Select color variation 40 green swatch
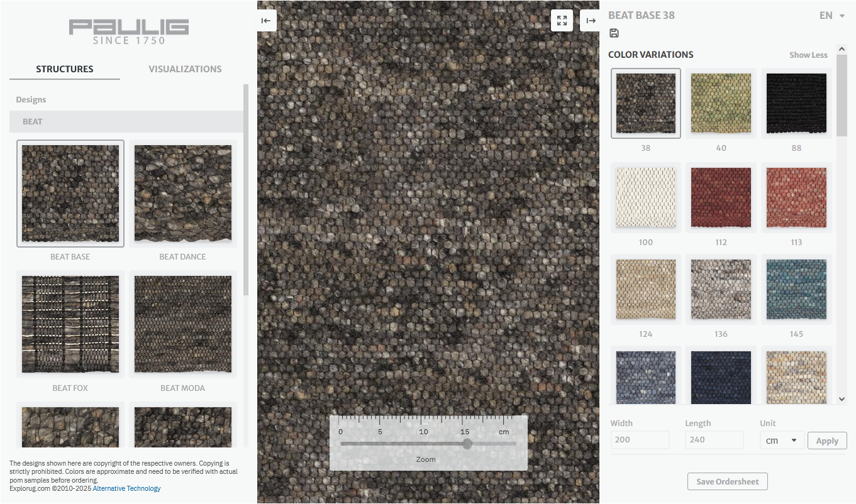 point(721,103)
